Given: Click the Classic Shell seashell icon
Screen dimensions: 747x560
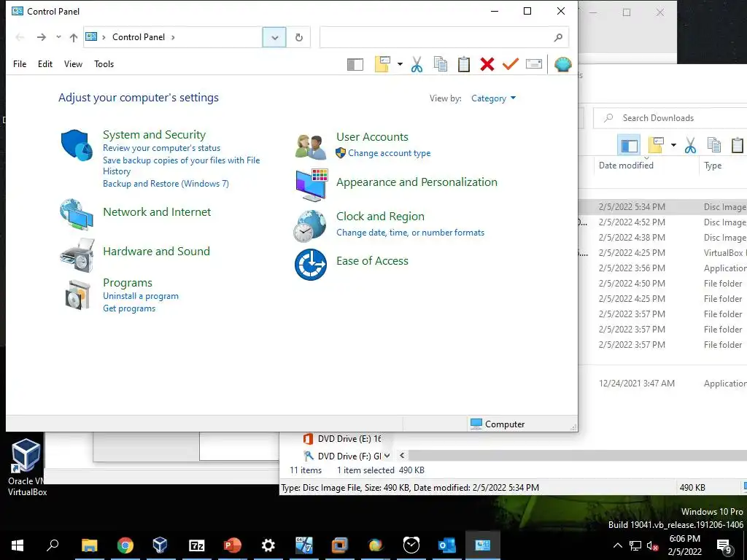Looking at the screenshot, I should pos(562,64).
